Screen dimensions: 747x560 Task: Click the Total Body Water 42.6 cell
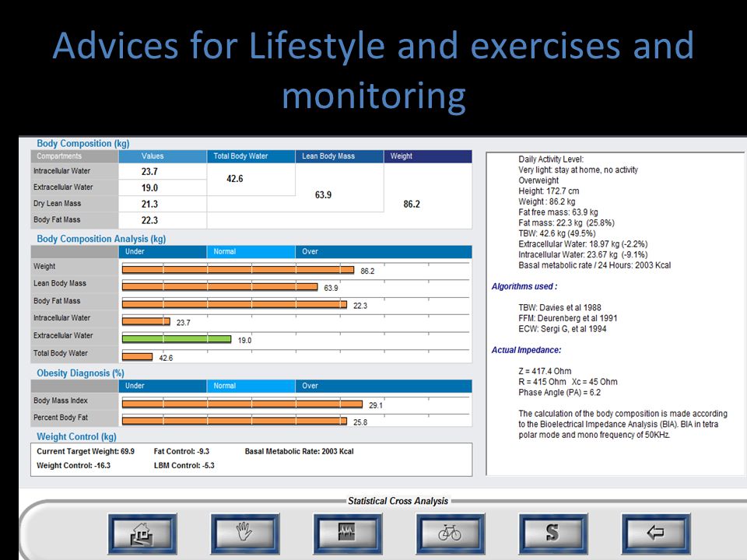click(251, 179)
